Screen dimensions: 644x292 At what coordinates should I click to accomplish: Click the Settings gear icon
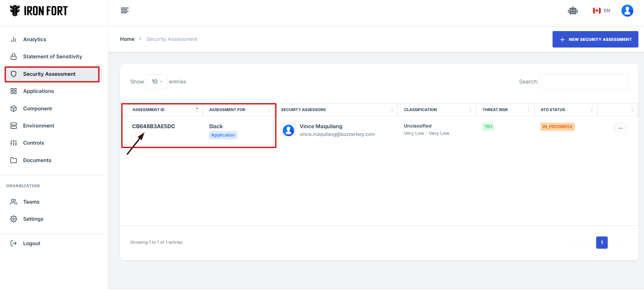pos(14,219)
